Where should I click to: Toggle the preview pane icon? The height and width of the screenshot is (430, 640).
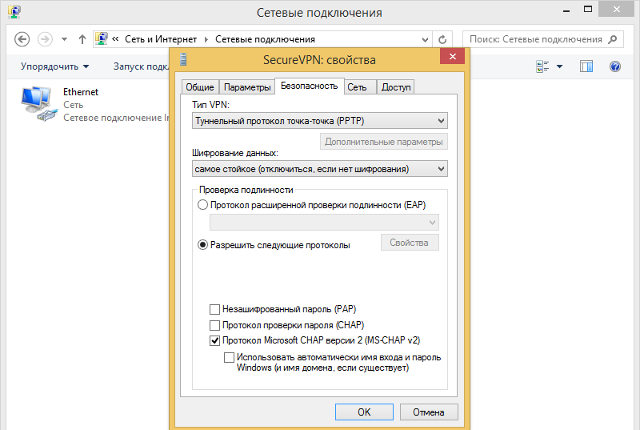587,66
